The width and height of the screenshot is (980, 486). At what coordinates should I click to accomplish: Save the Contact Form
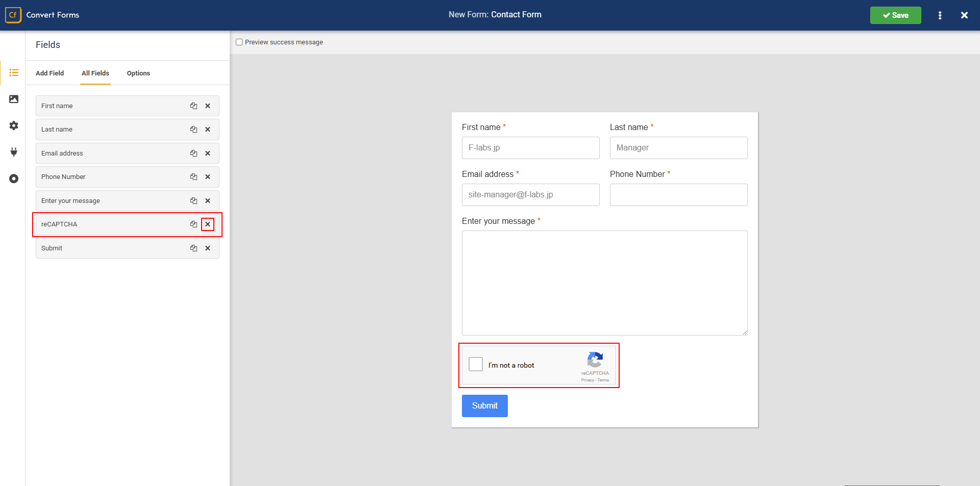pos(895,15)
